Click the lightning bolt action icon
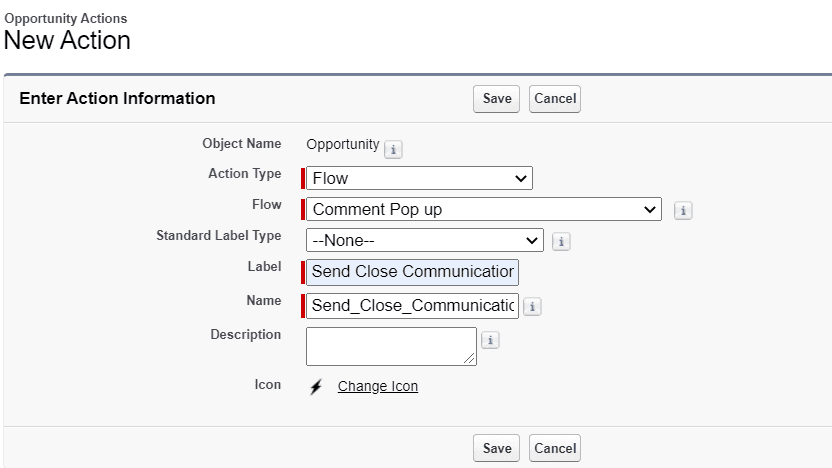This screenshot has height=468, width=832. (316, 387)
